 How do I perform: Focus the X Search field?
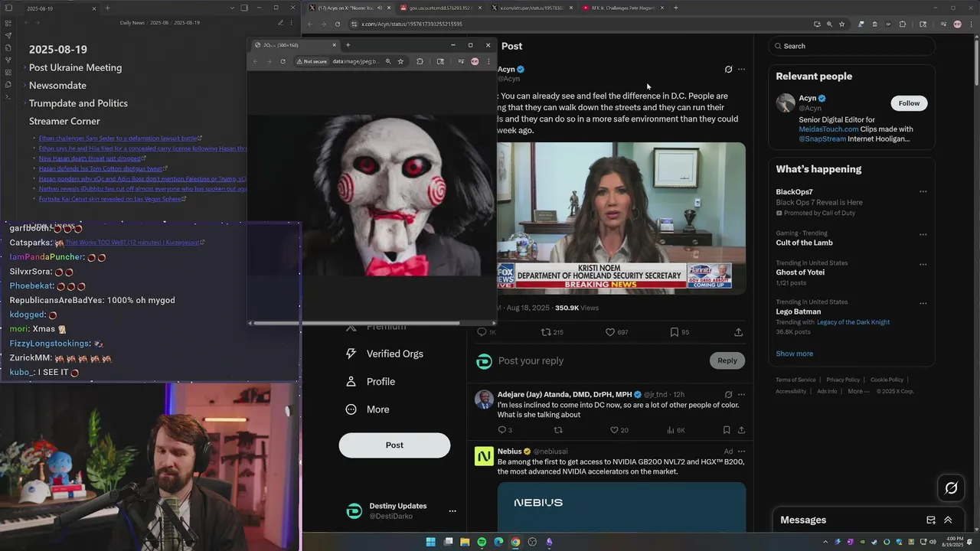coord(852,46)
